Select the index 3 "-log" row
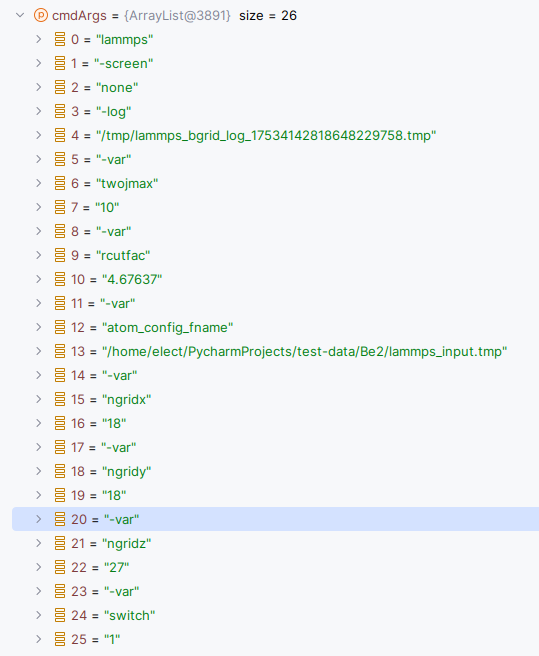The image size is (539, 656). (275, 111)
